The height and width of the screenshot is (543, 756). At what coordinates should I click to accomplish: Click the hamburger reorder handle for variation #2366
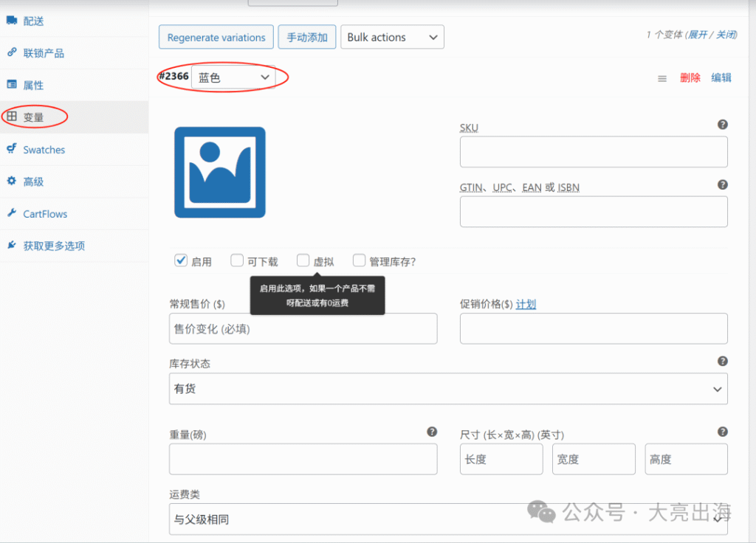point(662,78)
